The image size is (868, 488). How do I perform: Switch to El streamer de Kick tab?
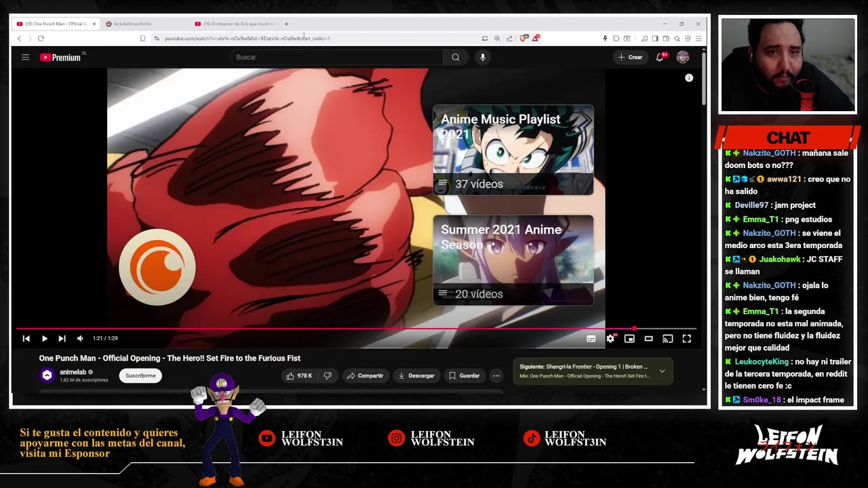coord(234,24)
